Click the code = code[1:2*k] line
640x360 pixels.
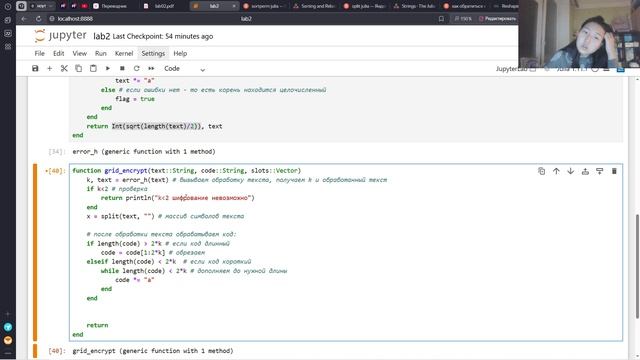[x=153, y=252]
